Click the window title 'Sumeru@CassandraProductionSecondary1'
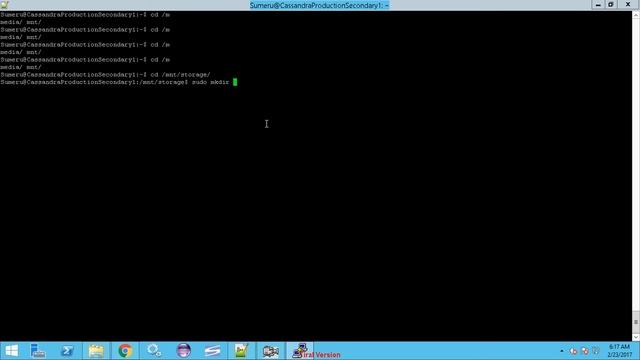This screenshot has height=360, width=640. 319,5
